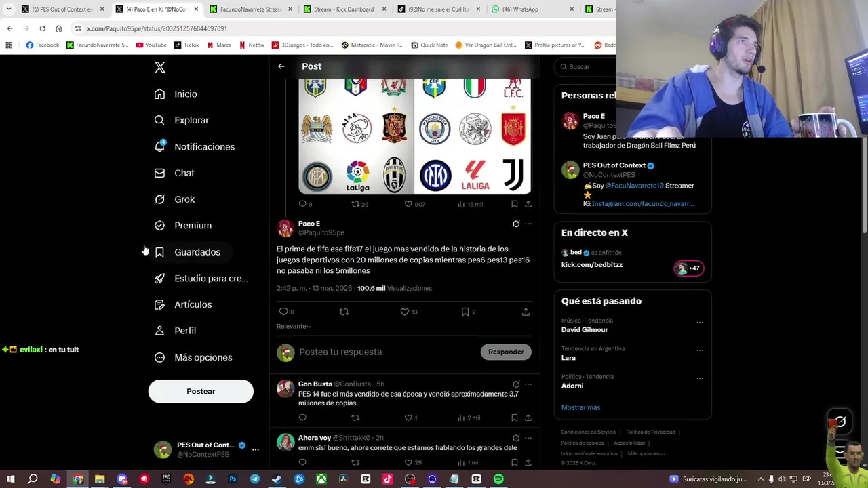Click @FacuNavarrete10 mention link

pyautogui.click(x=634, y=186)
